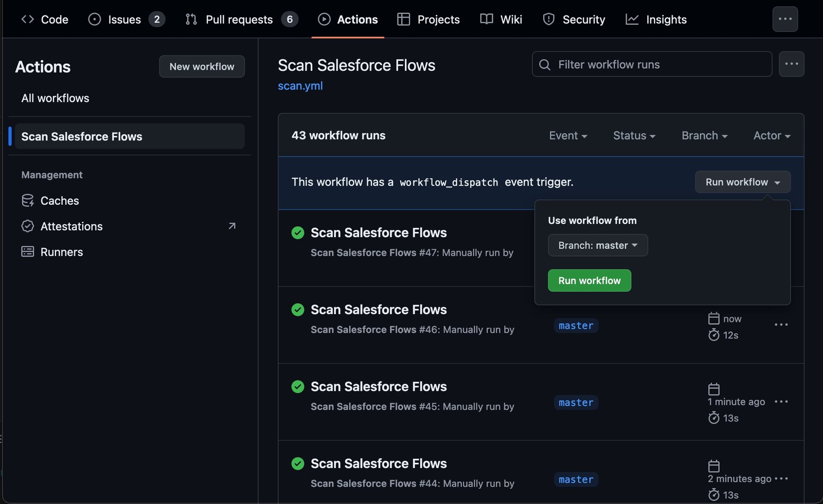The image size is (823, 504).
Task: Click the success check icon for run #44
Action: click(x=298, y=464)
